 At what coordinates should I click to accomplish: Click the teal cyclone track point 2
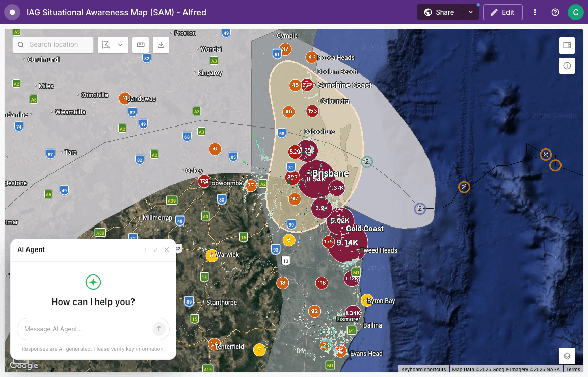click(x=367, y=162)
